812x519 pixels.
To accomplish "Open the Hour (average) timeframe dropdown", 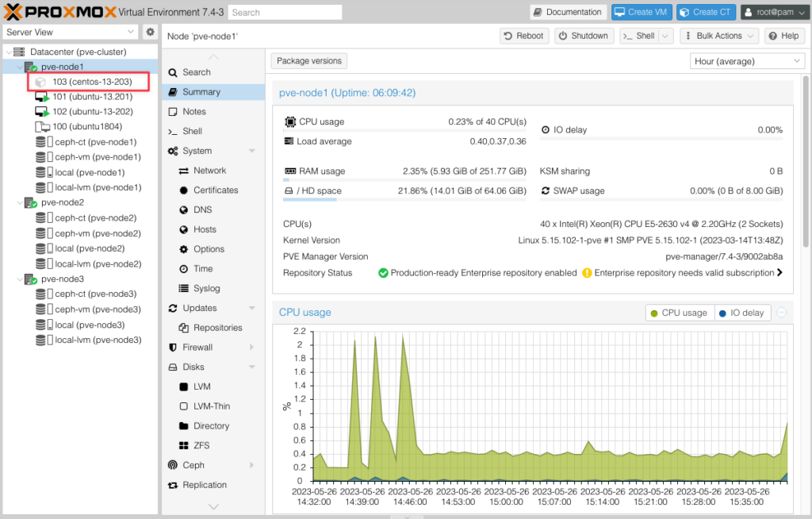I will click(x=747, y=61).
